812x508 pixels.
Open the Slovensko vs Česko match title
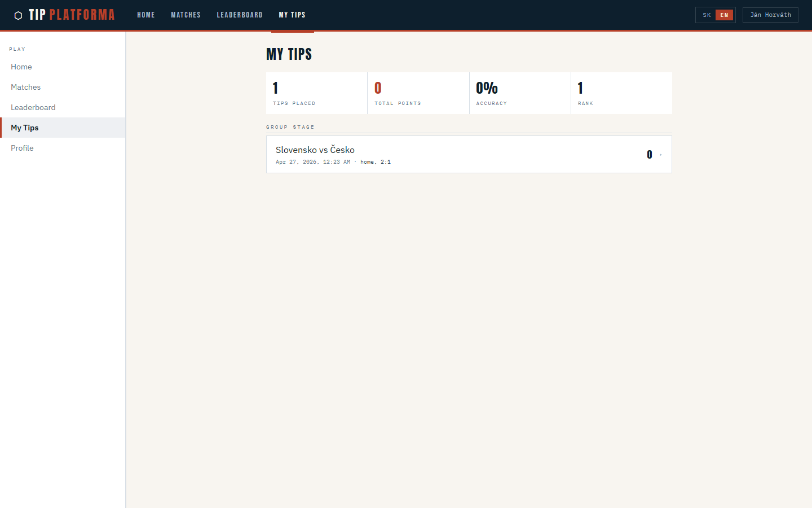pyautogui.click(x=315, y=150)
